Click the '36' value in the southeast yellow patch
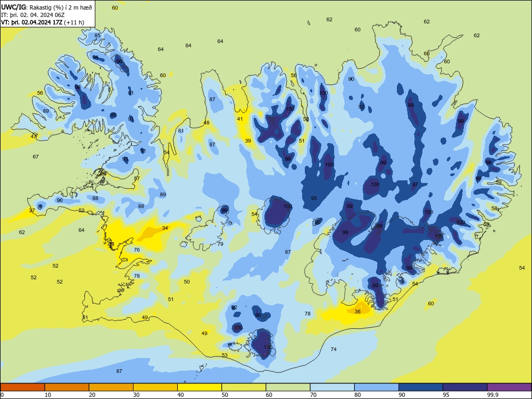532x399 pixels. point(358,311)
